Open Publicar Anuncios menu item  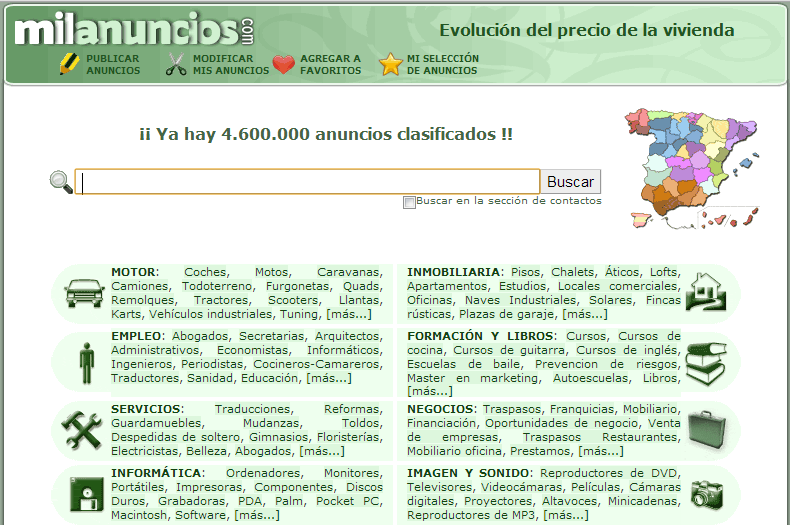click(113, 64)
